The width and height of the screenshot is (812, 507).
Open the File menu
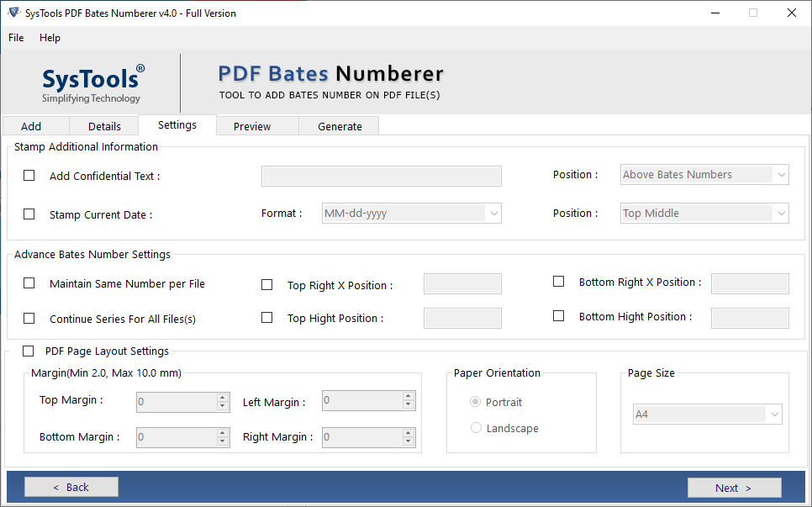click(x=16, y=37)
